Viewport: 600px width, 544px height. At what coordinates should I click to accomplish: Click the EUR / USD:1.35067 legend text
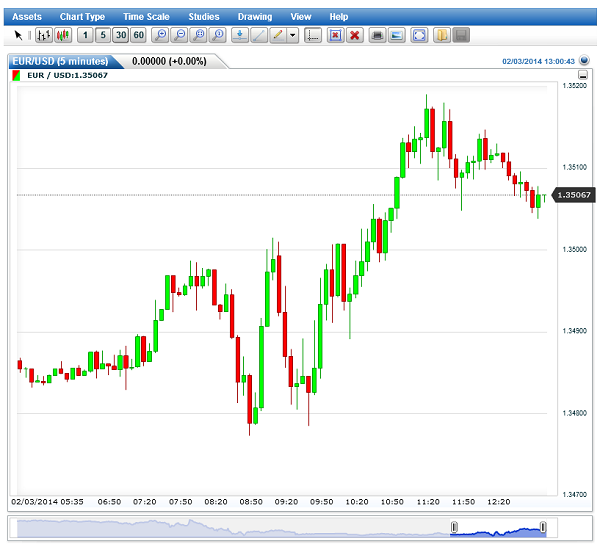(67, 75)
